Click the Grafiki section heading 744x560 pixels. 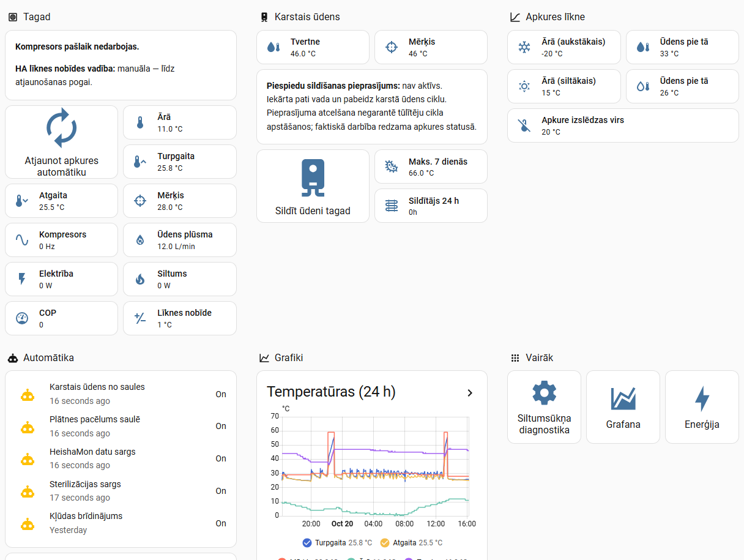pos(289,358)
